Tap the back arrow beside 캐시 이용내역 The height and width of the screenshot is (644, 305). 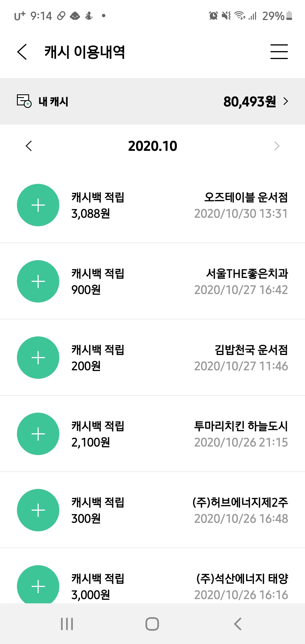(22, 52)
